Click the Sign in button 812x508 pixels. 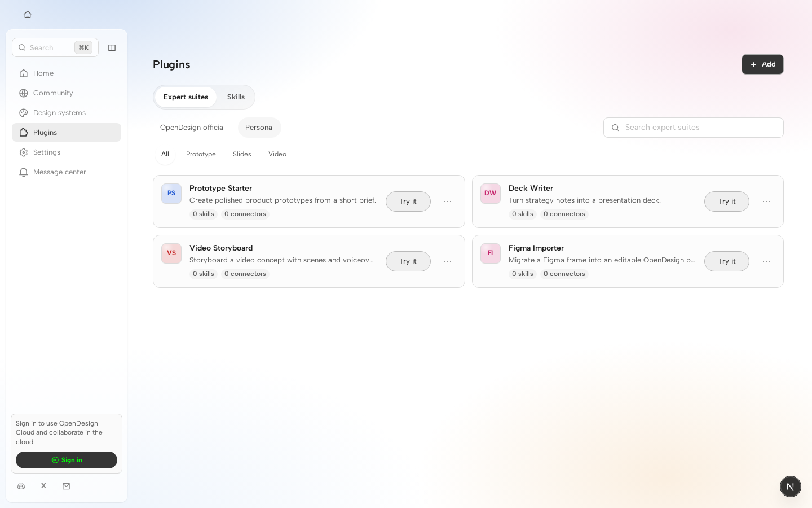pos(67,460)
